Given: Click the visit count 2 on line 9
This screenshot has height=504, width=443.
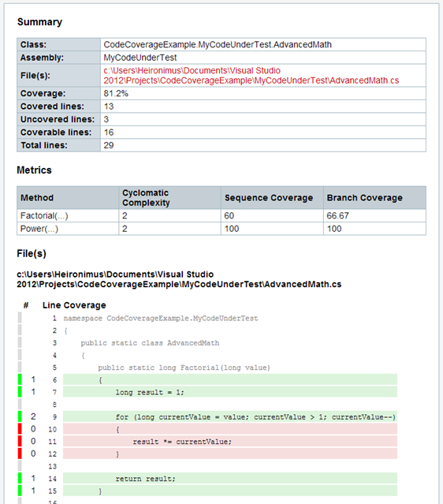Looking at the screenshot, I should click(x=33, y=416).
